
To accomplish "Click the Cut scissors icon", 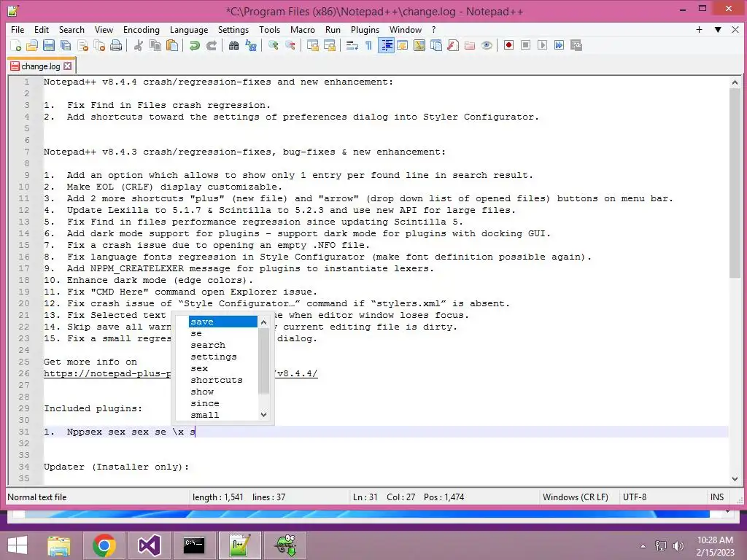I will click(139, 45).
